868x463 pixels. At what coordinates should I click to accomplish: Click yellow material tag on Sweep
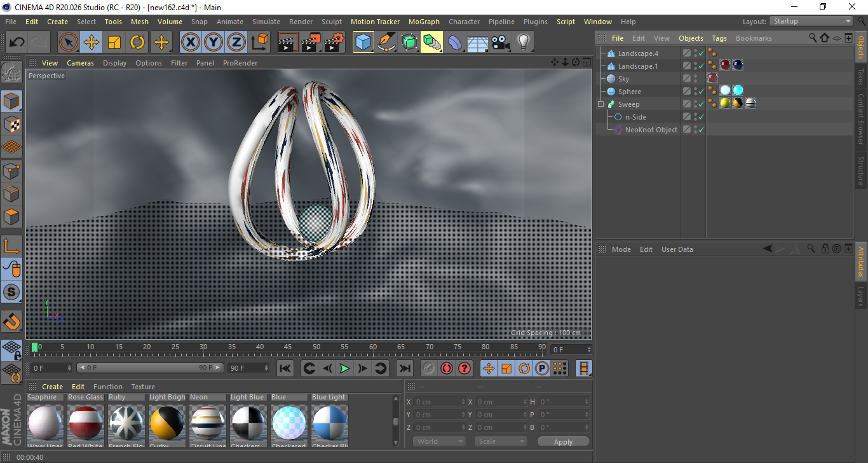pyautogui.click(x=725, y=103)
